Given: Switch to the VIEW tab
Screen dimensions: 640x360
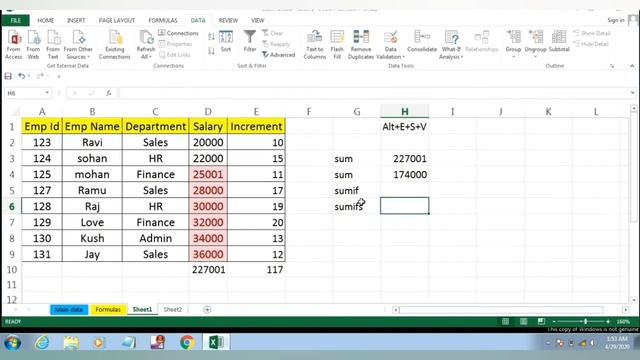Looking at the screenshot, I should click(258, 20).
